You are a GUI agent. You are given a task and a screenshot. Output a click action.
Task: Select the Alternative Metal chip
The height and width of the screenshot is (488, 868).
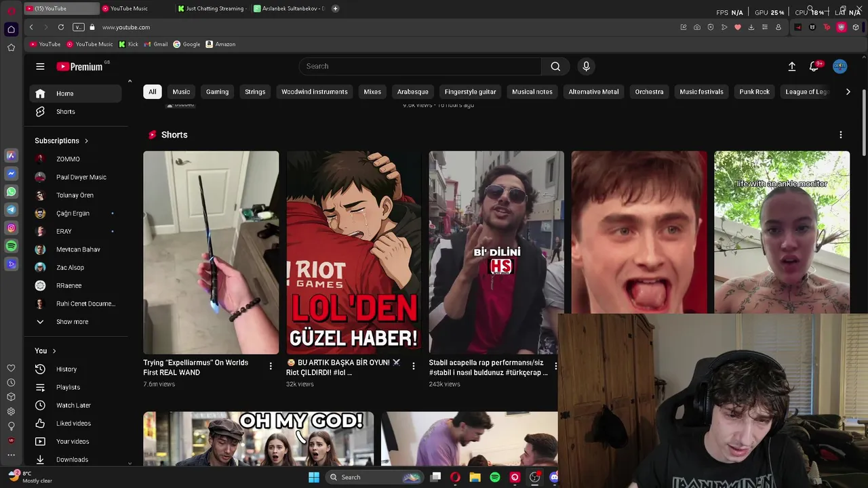[593, 91]
